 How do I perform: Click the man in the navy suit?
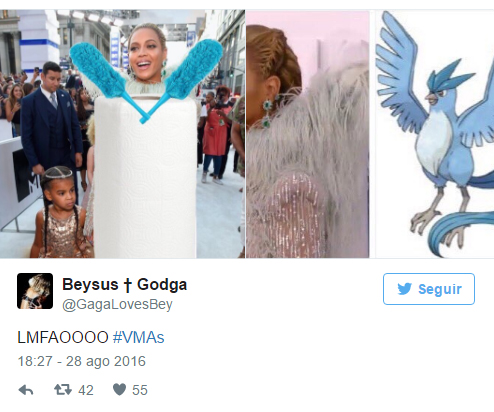point(51,127)
